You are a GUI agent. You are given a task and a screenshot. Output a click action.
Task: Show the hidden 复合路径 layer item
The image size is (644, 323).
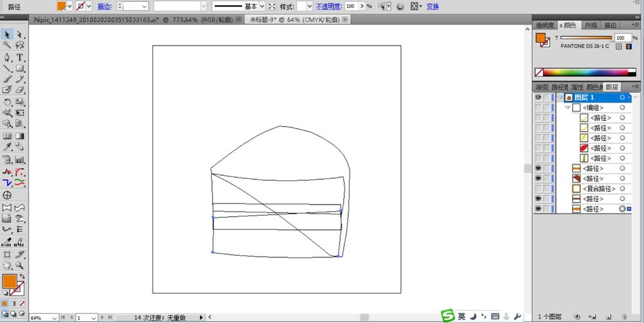[538, 189]
